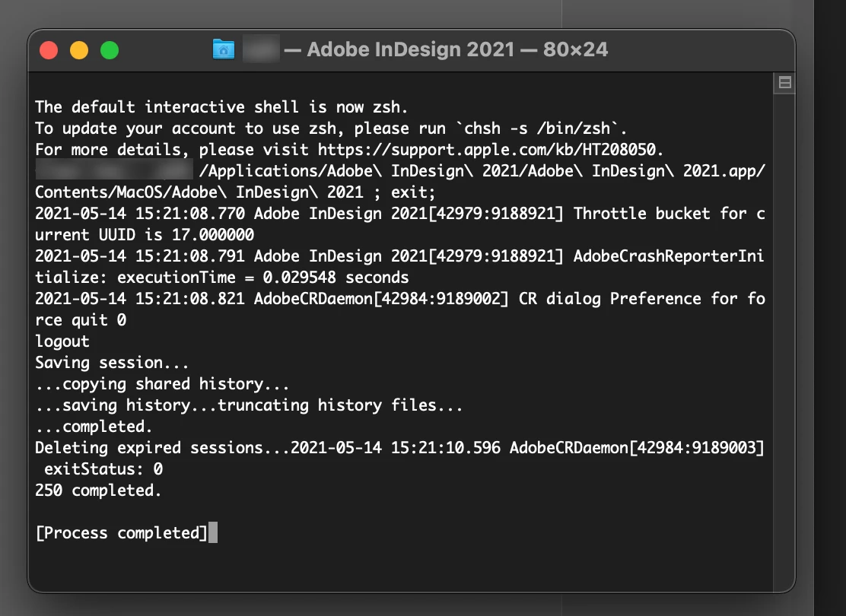
Task: Click the 'Saving session...' line
Action: (x=113, y=363)
